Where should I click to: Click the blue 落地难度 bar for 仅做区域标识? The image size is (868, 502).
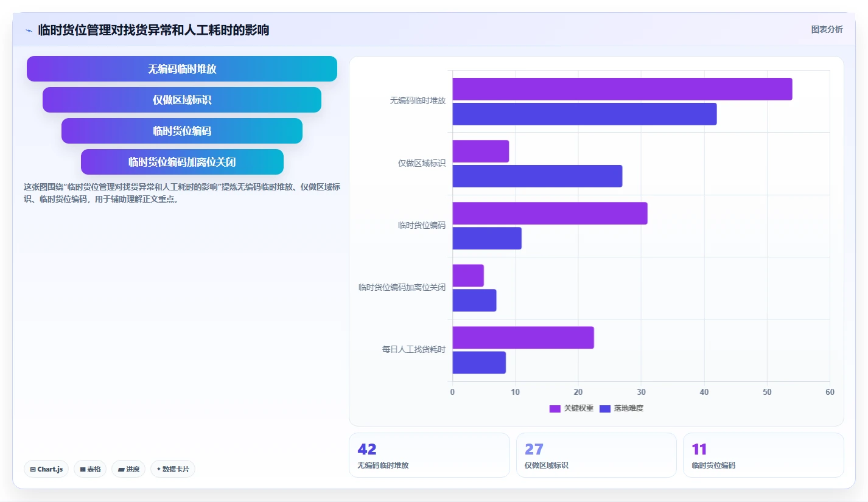click(x=537, y=176)
